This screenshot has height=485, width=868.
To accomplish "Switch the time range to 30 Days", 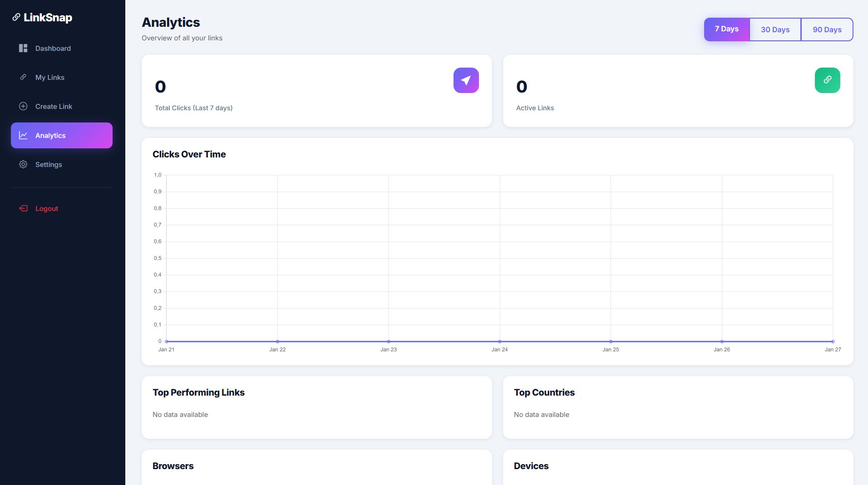I will click(x=775, y=29).
